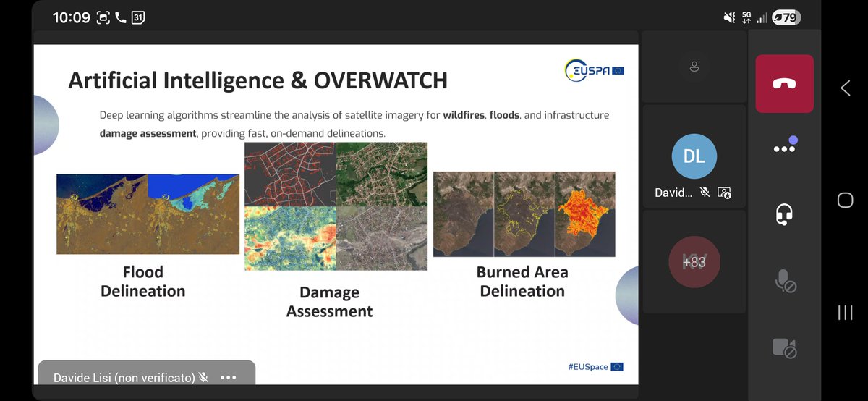Tap the muted sound icon in status bar
Viewport: 868px width, 401px height.
tap(728, 18)
